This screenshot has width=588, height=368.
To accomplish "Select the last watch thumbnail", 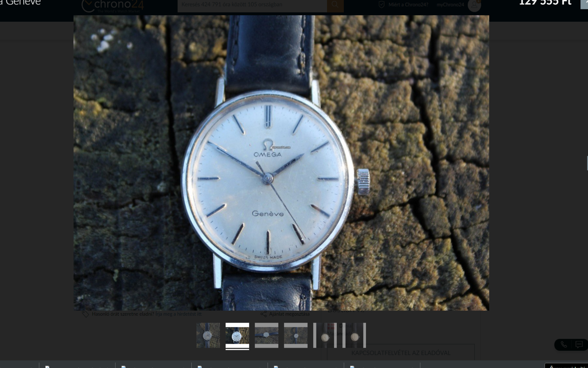I will (x=354, y=335).
